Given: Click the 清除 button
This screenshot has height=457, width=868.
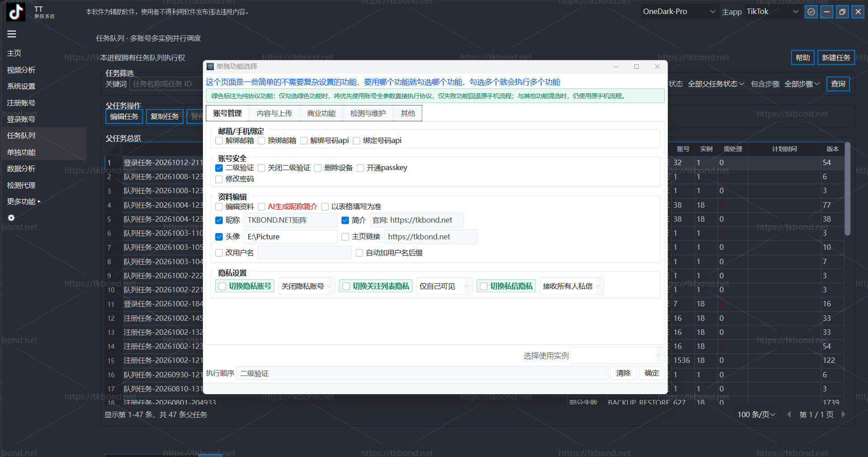Looking at the screenshot, I should coord(623,373).
